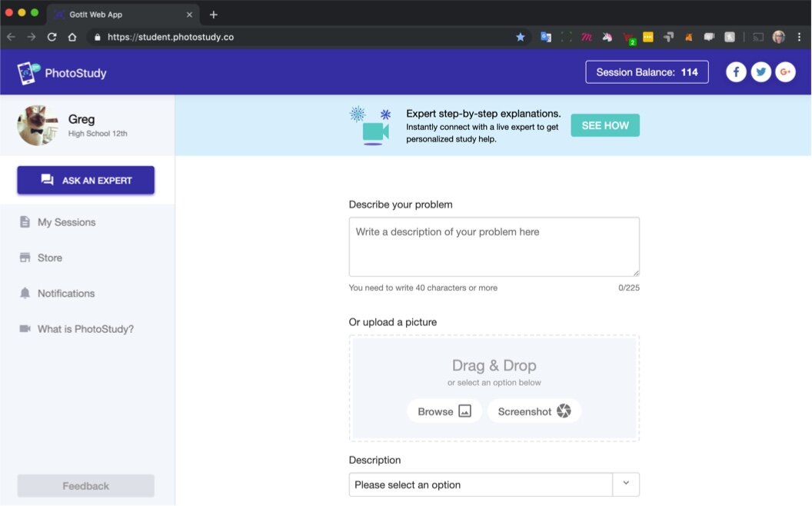Click High School 12th text
This screenshot has width=812, height=506.
98,133
